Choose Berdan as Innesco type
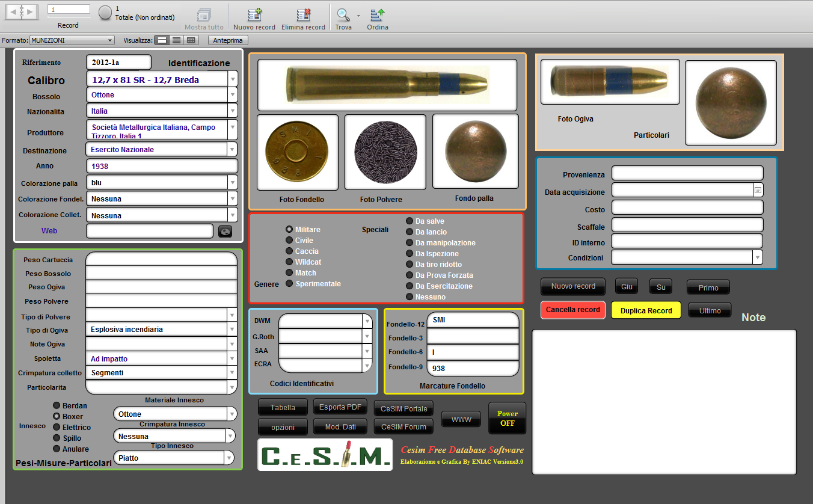The height and width of the screenshot is (504, 813). (x=57, y=406)
